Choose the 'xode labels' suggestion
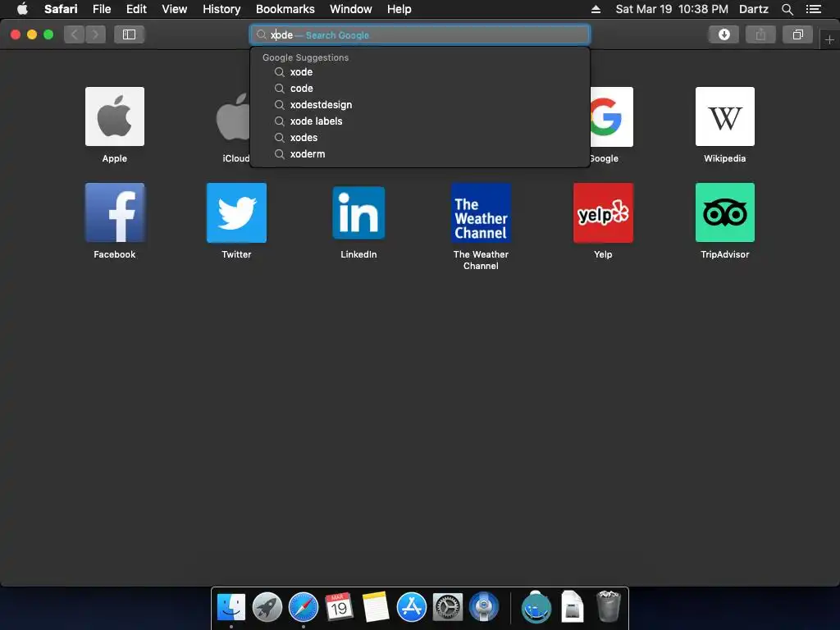The width and height of the screenshot is (840, 630). coord(419,121)
